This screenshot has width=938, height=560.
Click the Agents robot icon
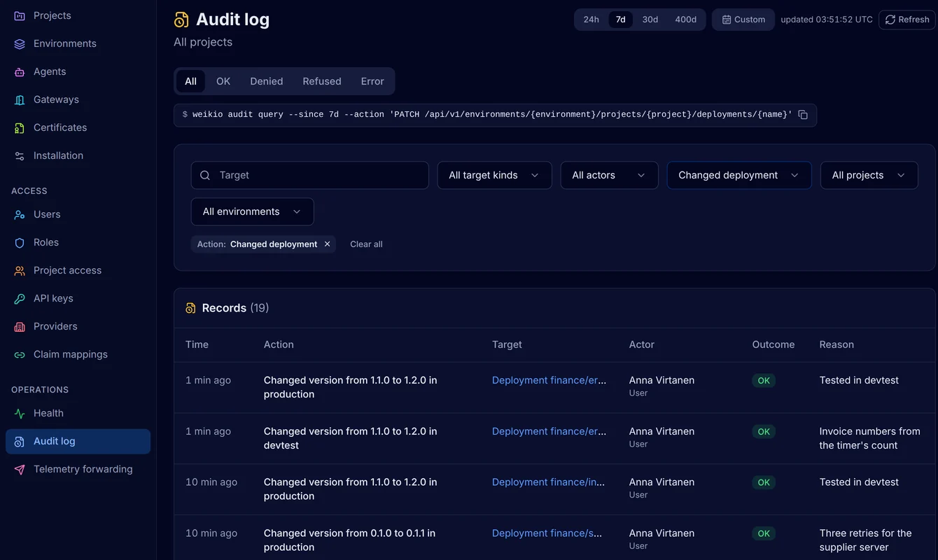(20, 71)
